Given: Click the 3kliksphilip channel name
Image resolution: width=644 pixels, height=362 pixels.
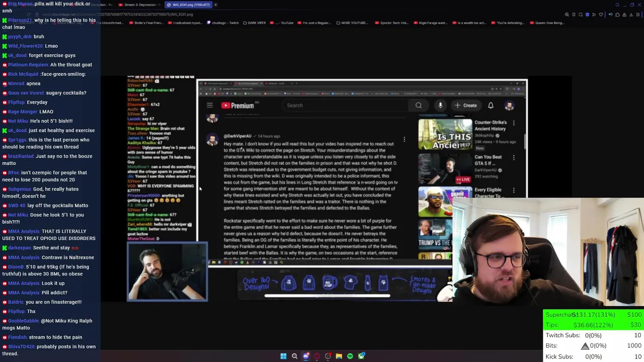Looking at the screenshot, I should pos(486,136).
